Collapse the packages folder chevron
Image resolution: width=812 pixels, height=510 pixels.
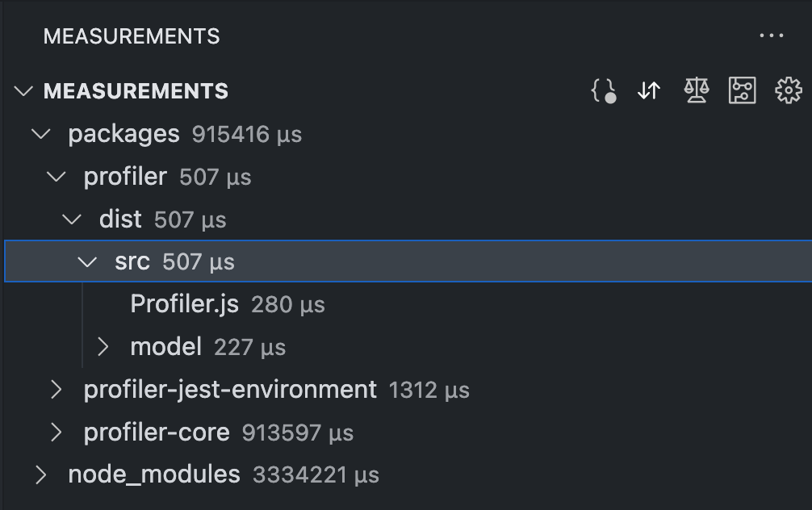click(x=40, y=134)
